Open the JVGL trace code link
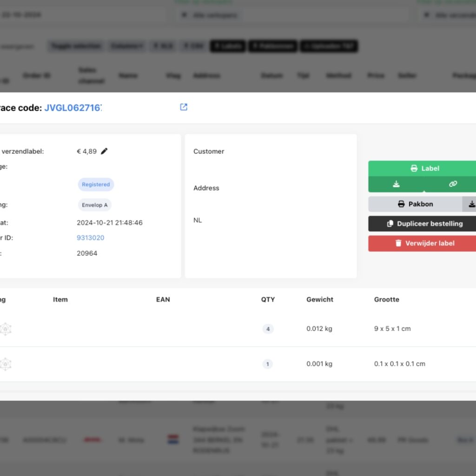Screen dimensions: 476x476 (x=73, y=108)
